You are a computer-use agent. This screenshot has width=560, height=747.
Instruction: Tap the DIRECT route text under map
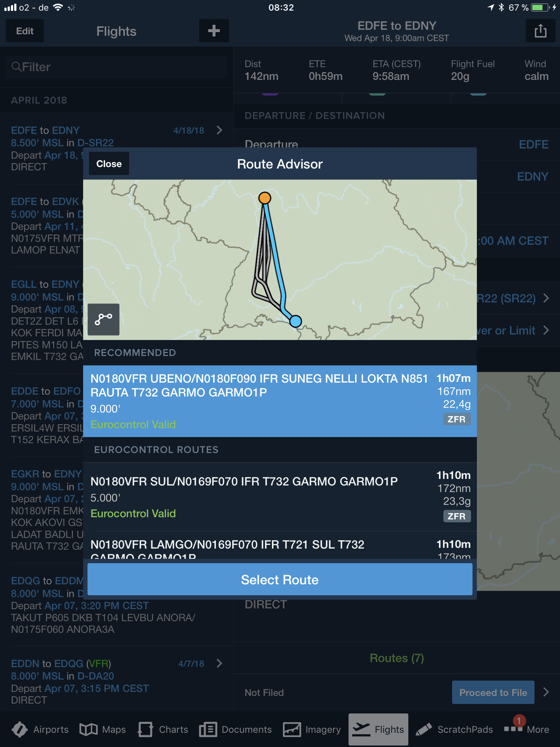coord(266,604)
